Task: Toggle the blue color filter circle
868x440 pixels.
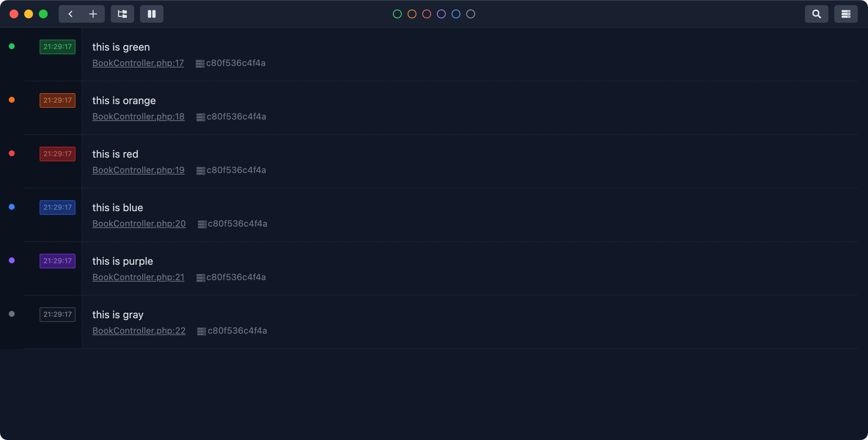Action: [x=456, y=14]
